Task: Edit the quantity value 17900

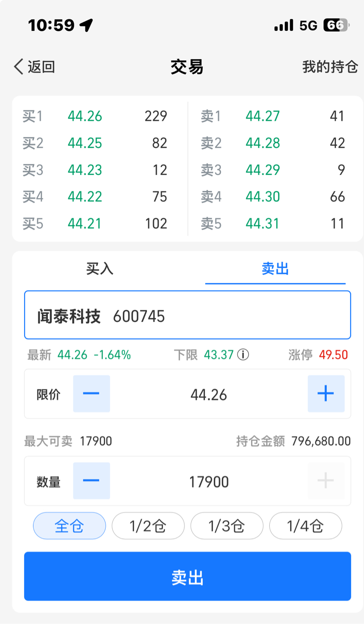Action: [x=209, y=482]
